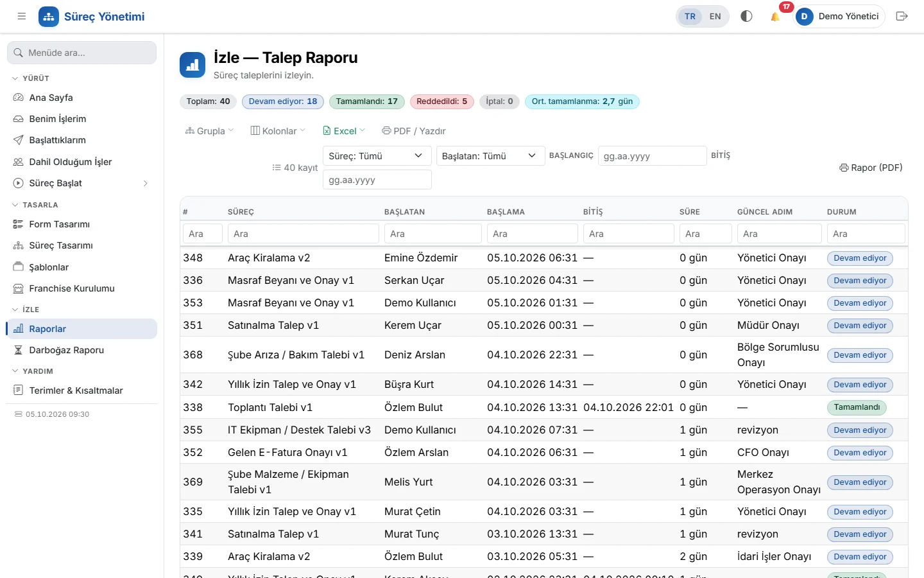Open notifications bell with 17 badge
The height and width of the screenshot is (578, 924).
[x=775, y=16]
